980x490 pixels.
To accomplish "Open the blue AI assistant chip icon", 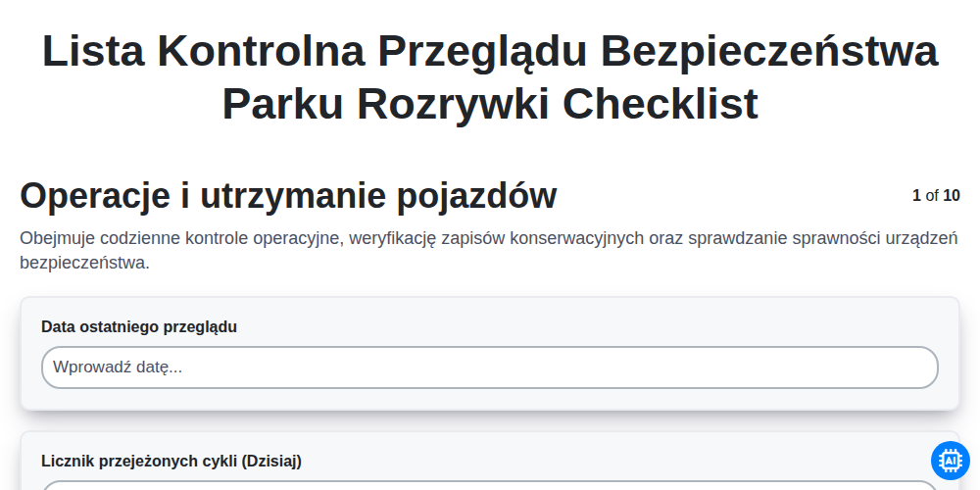I will pos(950,461).
